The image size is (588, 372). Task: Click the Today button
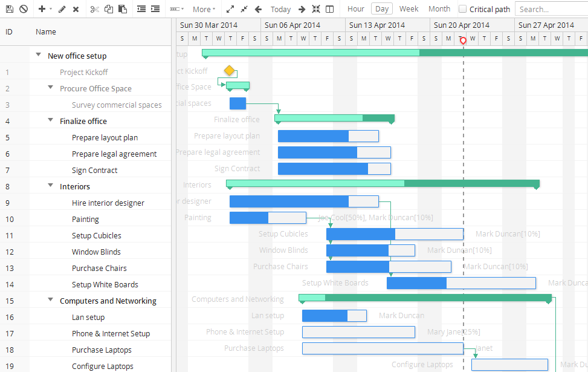tap(280, 9)
